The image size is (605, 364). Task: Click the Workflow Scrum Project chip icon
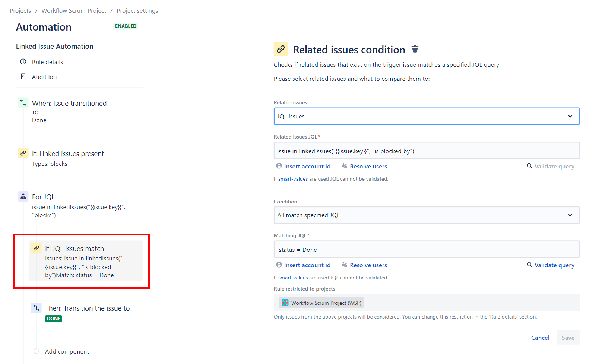point(285,303)
